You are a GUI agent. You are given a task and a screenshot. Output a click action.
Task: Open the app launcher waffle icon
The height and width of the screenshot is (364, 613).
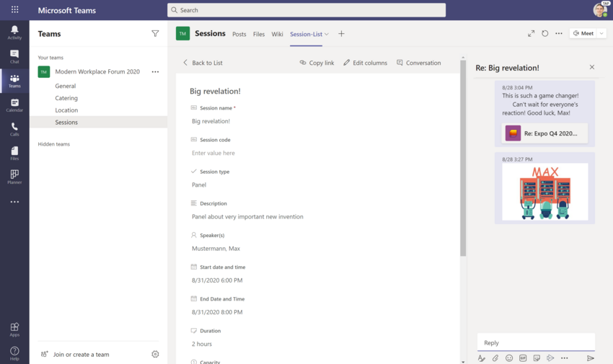15,10
